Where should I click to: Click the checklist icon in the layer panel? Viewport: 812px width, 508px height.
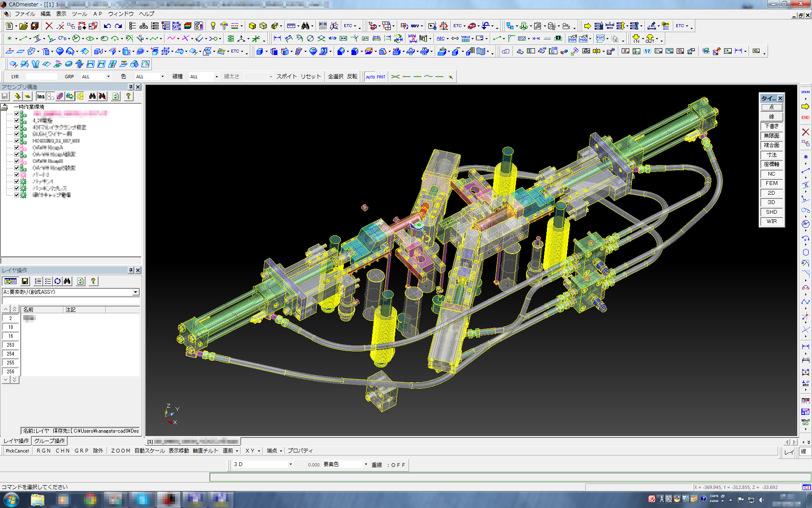48,281
